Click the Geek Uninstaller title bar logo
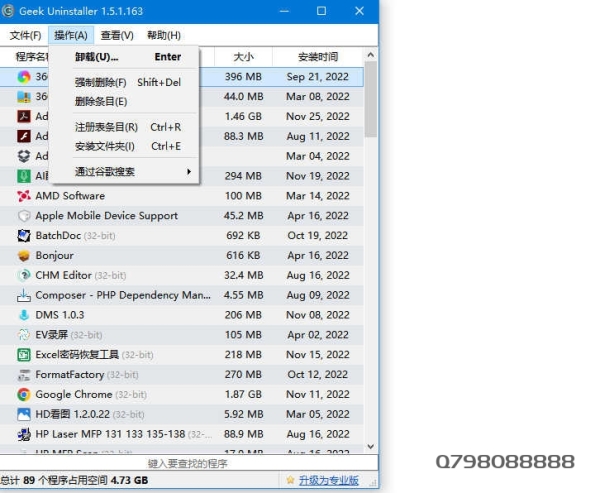The width and height of the screenshot is (600, 493). [x=7, y=11]
